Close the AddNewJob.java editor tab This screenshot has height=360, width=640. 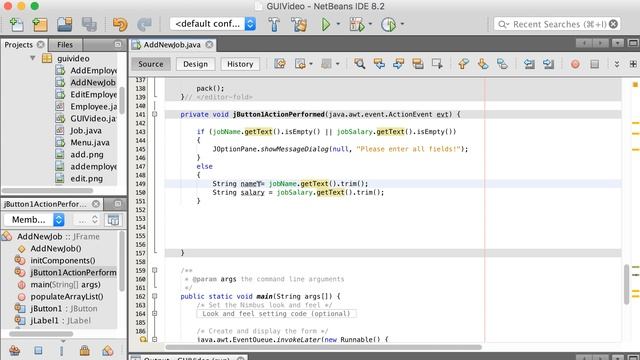click(209, 44)
